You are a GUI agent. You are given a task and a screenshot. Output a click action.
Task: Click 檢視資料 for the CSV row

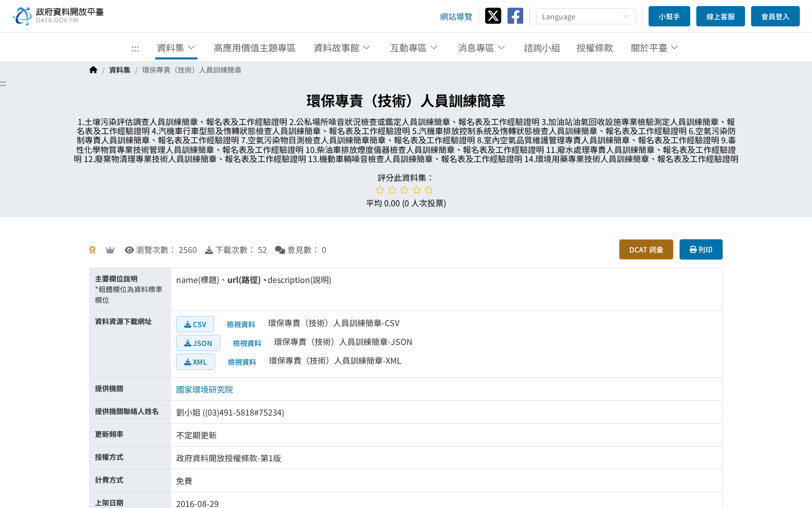[241, 324]
